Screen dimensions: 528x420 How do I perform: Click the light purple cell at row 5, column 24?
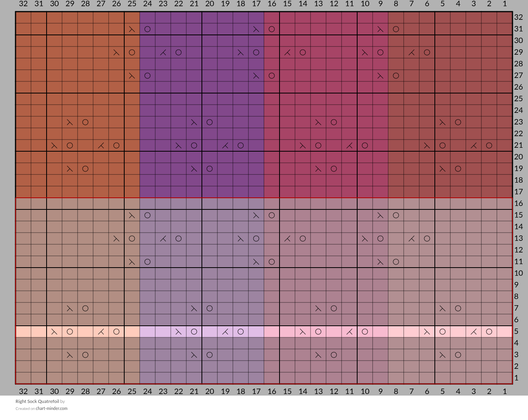(x=148, y=332)
